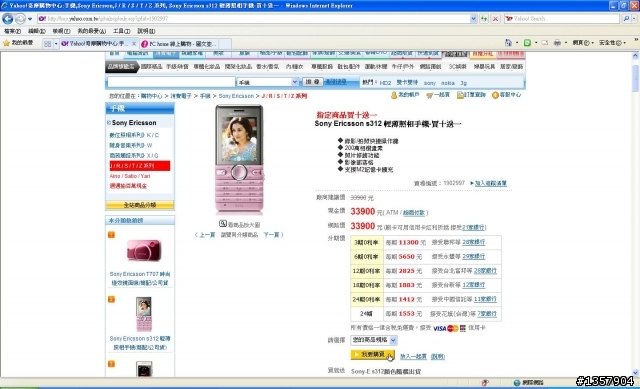This screenshot has width=640, height=389.
Task: Expand the Print options dropdown arrow
Action: click(x=566, y=42)
